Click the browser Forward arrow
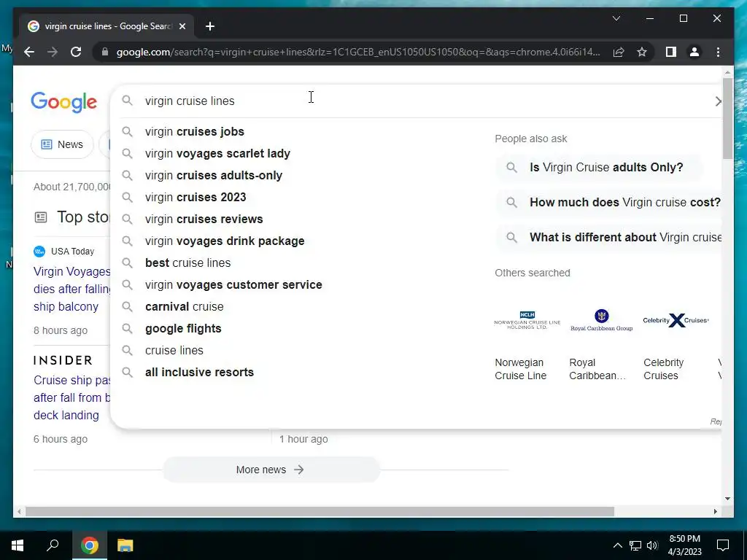 [x=53, y=52]
